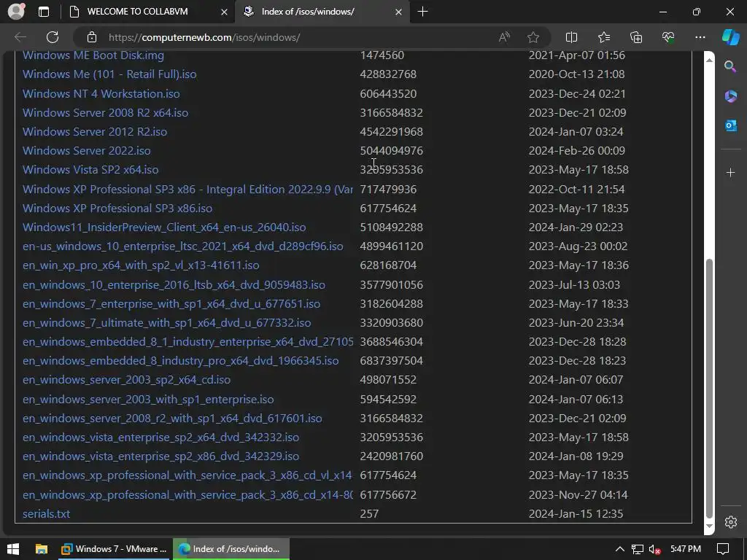The height and width of the screenshot is (560, 747).
Task: Open Settings and more menu
Action: 700,37
